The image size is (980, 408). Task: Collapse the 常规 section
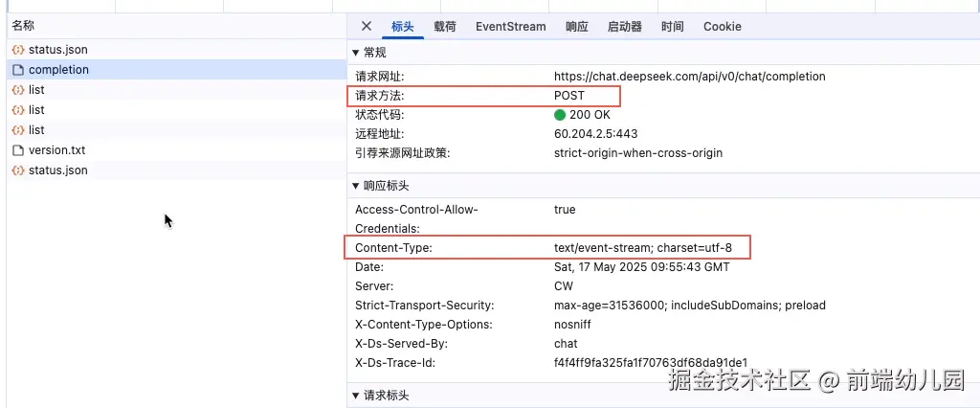[x=356, y=53]
